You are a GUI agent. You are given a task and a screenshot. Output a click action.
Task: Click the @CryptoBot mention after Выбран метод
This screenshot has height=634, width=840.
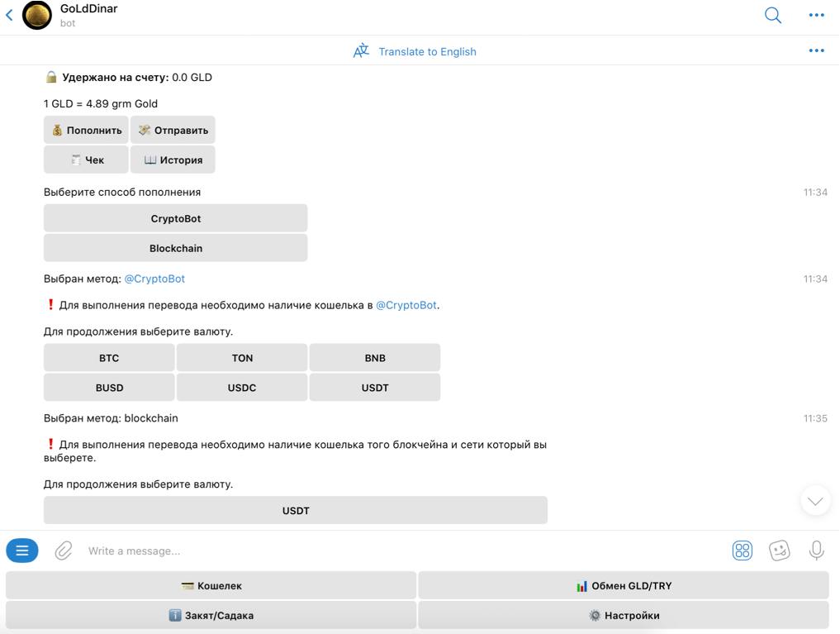[154, 279]
